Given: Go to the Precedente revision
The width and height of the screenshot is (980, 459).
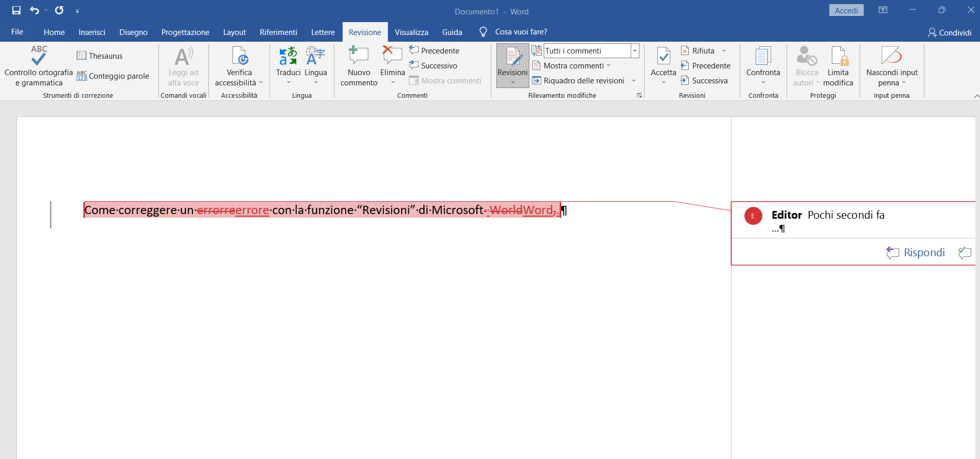Looking at the screenshot, I should click(705, 65).
